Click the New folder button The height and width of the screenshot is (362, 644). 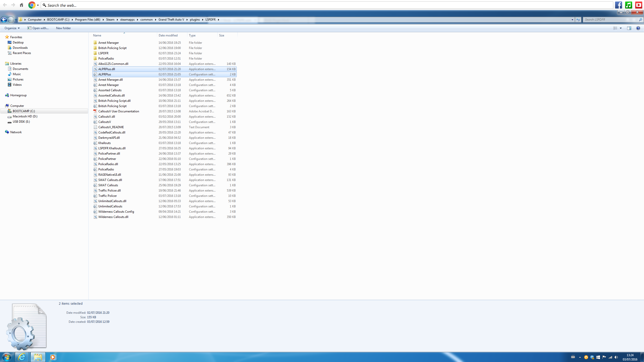pyautogui.click(x=63, y=28)
